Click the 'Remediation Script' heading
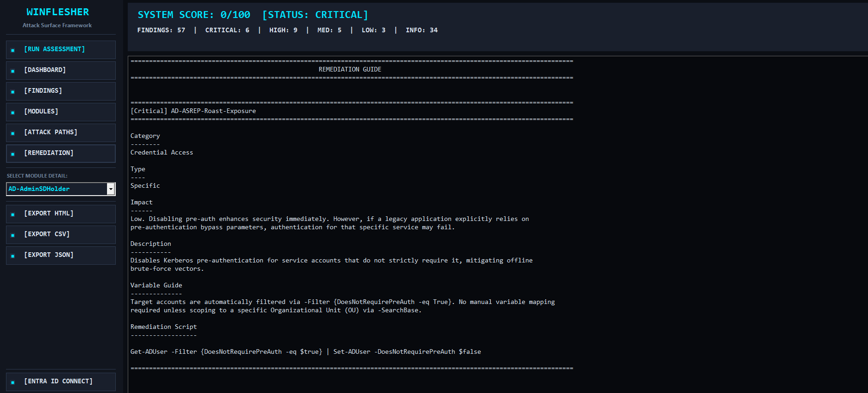This screenshot has height=393, width=868. tap(164, 327)
